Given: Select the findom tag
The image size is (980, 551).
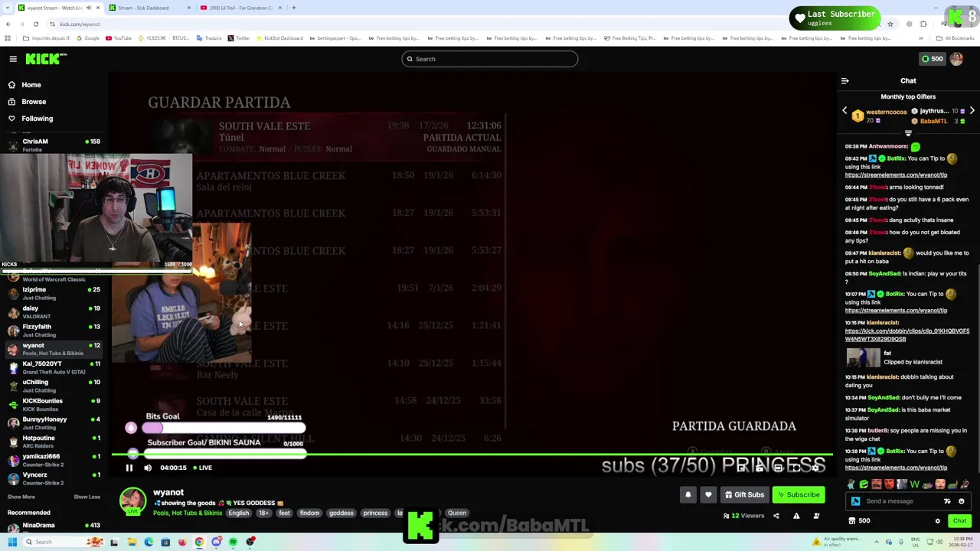Looking at the screenshot, I should (309, 513).
